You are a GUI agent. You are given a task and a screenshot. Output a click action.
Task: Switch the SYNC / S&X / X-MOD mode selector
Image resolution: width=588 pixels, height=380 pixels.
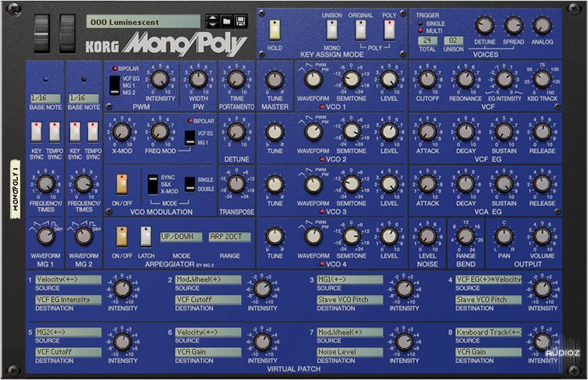[153, 185]
